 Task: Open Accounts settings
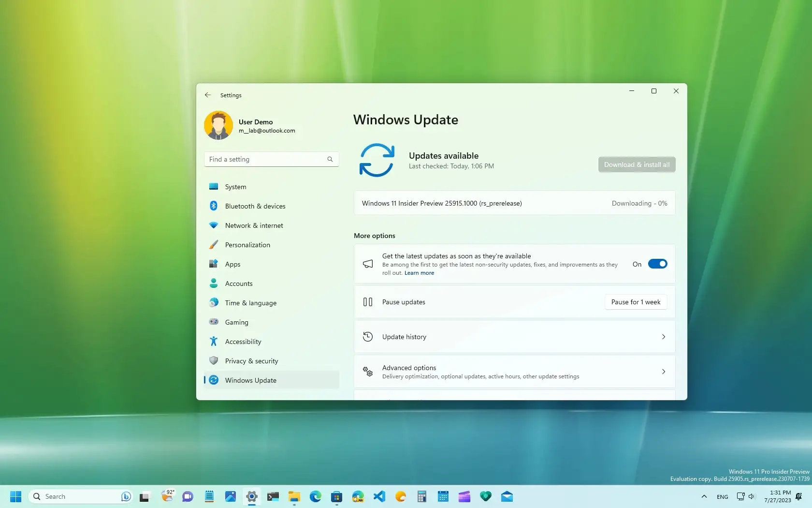pyautogui.click(x=271, y=284)
